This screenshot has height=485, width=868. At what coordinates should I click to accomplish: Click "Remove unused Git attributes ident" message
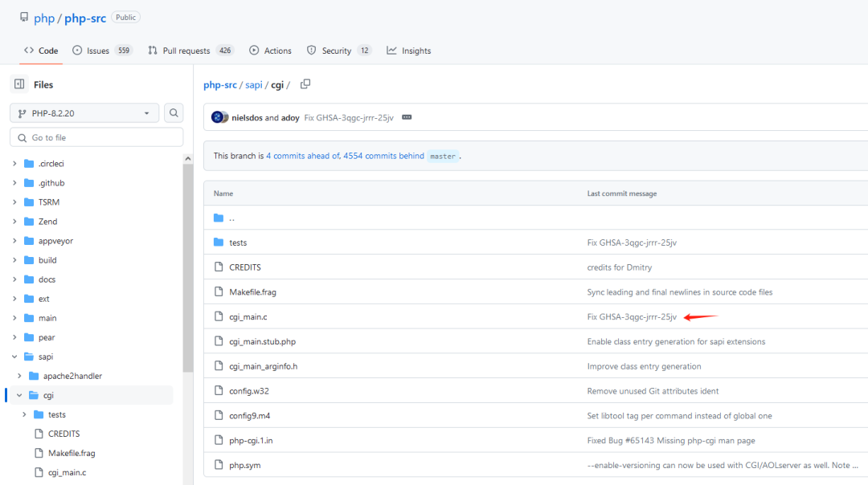(653, 391)
